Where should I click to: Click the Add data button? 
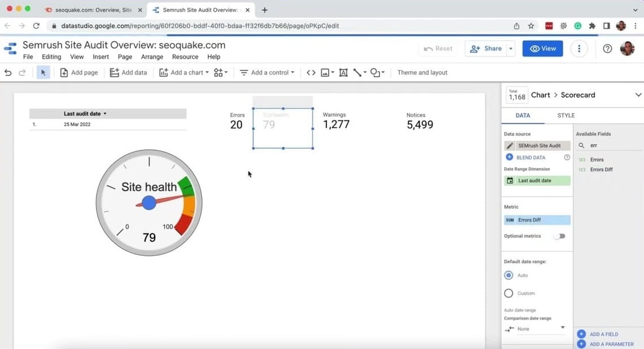pos(128,73)
